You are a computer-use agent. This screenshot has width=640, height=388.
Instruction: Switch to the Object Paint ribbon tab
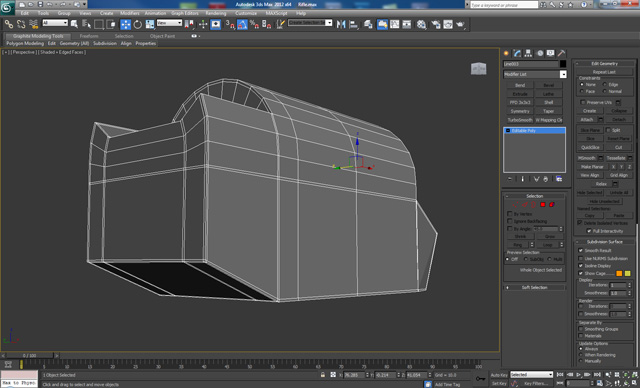(162, 36)
